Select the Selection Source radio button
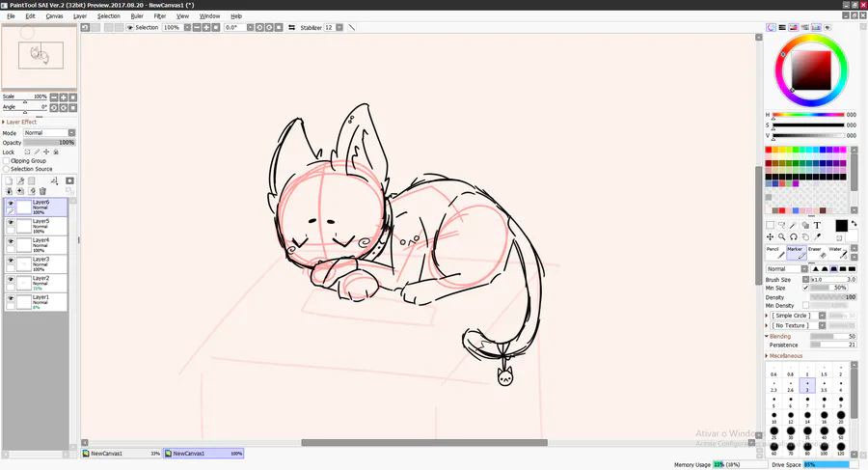Image resolution: width=868 pixels, height=470 pixels. [x=6, y=169]
